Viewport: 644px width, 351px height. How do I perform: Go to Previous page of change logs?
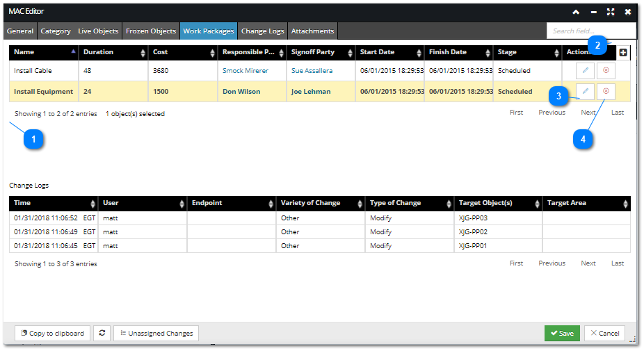[552, 263]
